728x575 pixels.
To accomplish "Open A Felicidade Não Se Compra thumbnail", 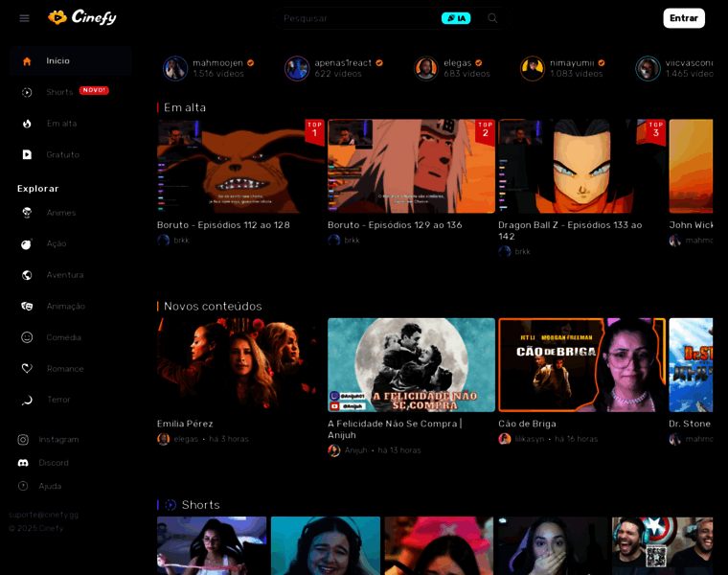I will [411, 365].
